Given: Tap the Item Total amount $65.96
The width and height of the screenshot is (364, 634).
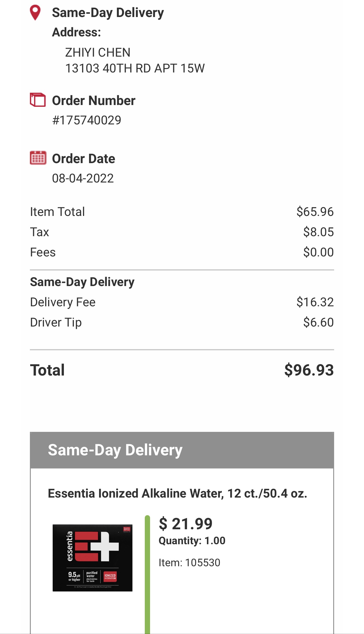Looking at the screenshot, I should coord(315,212).
